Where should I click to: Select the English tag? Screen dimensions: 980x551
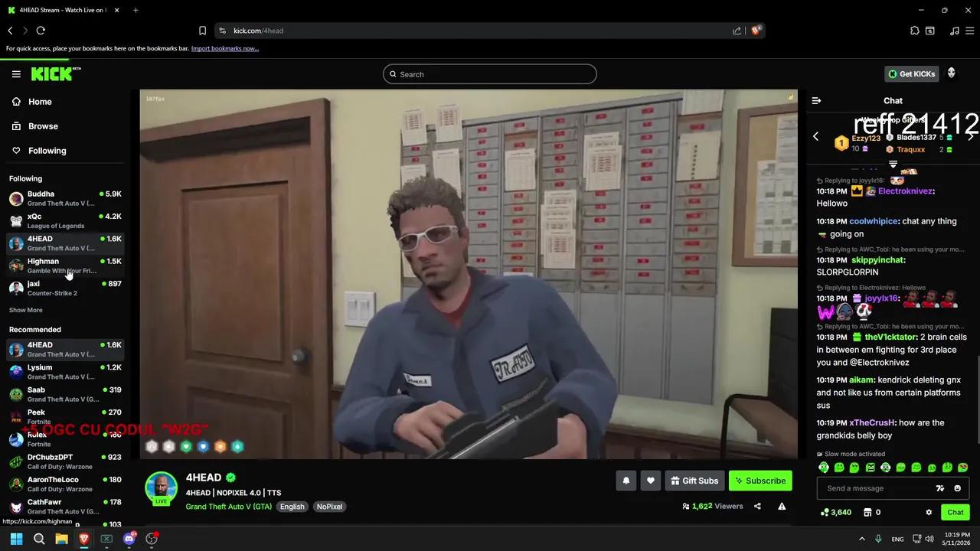pyautogui.click(x=292, y=507)
